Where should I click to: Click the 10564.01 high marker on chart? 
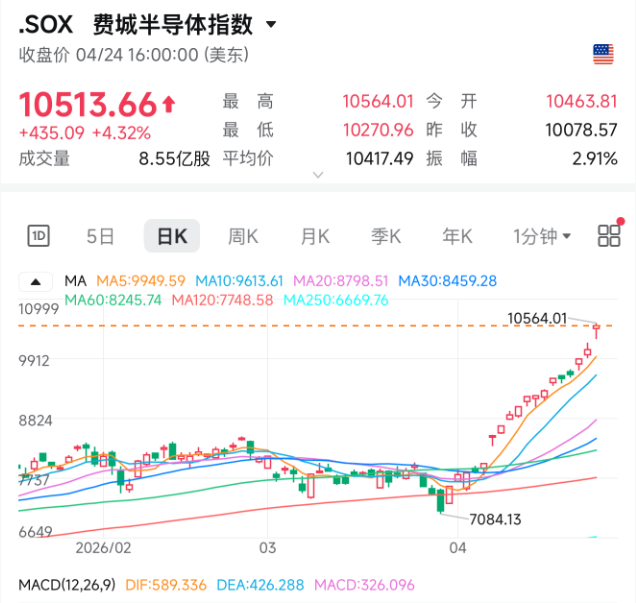pyautogui.click(x=537, y=318)
